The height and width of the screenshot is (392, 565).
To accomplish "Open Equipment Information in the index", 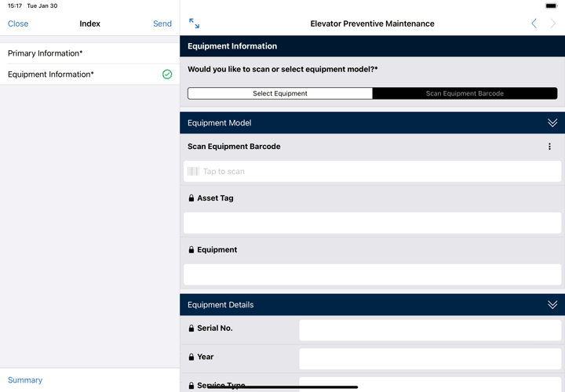I will (x=89, y=74).
